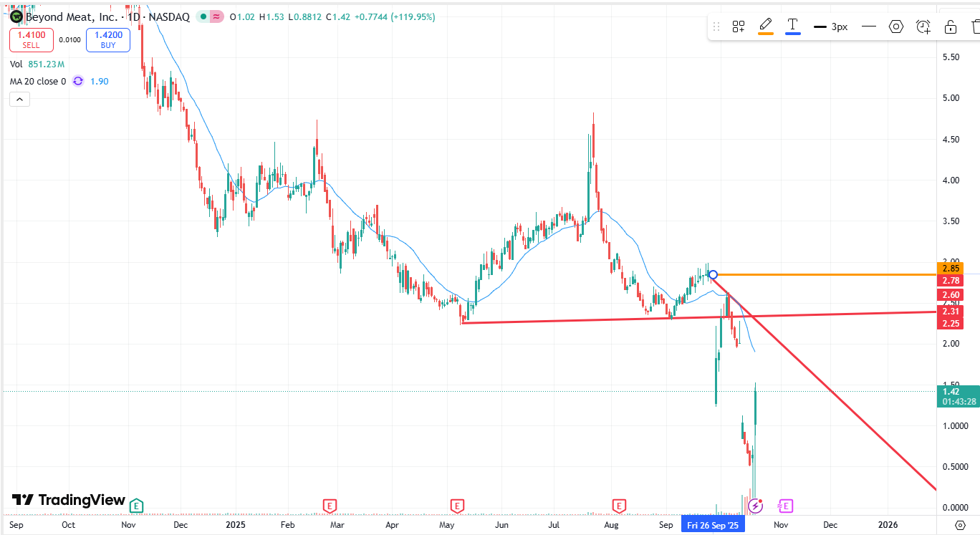980x535 pixels.
Task: Click the red 2.60 price label
Action: [x=951, y=295]
